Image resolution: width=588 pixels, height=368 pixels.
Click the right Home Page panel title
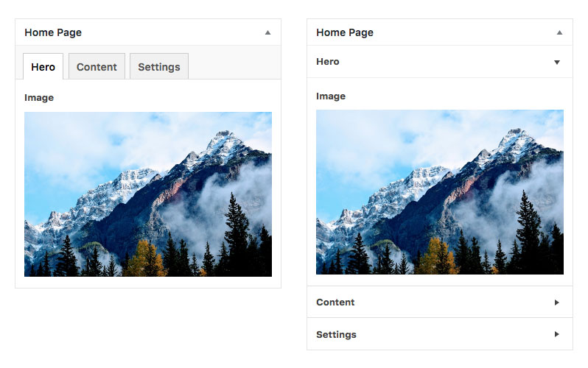345,32
